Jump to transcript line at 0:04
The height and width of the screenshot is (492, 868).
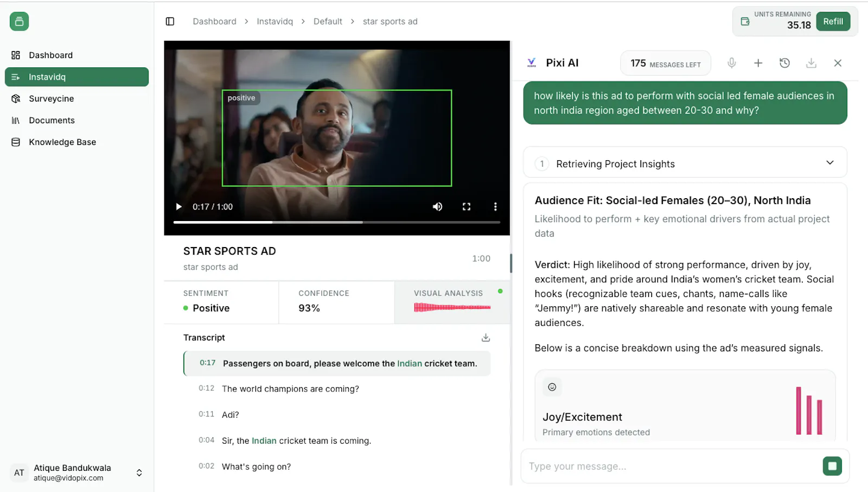[x=337, y=440]
